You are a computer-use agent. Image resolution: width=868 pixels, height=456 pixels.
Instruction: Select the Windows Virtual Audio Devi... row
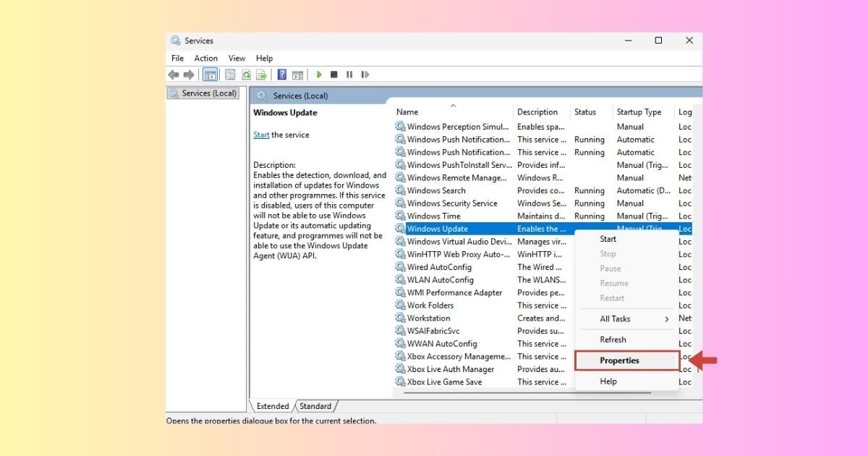click(x=484, y=242)
